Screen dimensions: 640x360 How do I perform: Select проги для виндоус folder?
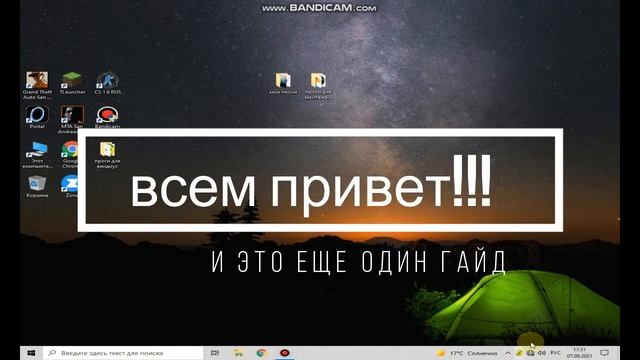(x=107, y=155)
